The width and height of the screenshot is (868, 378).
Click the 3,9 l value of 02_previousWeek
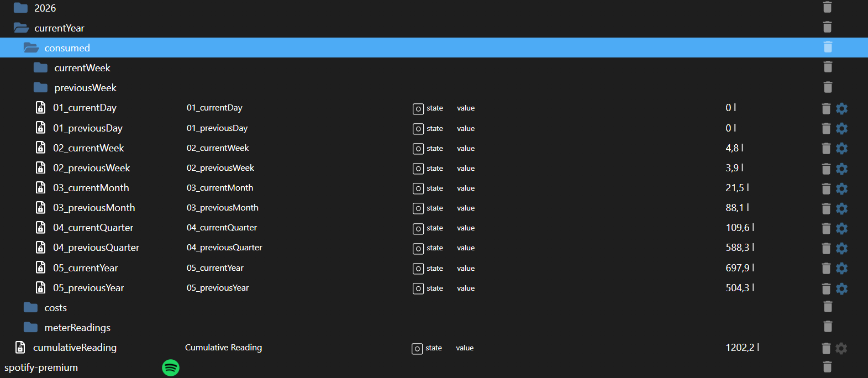[735, 168]
